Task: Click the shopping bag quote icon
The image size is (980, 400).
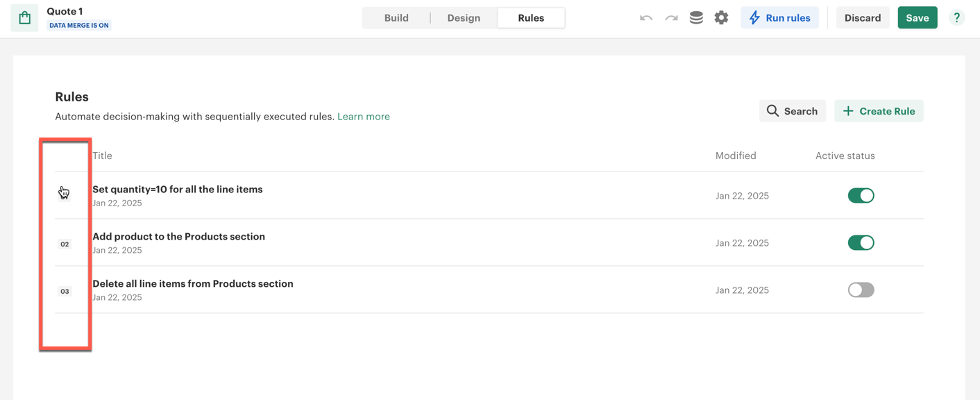Action: [x=24, y=18]
